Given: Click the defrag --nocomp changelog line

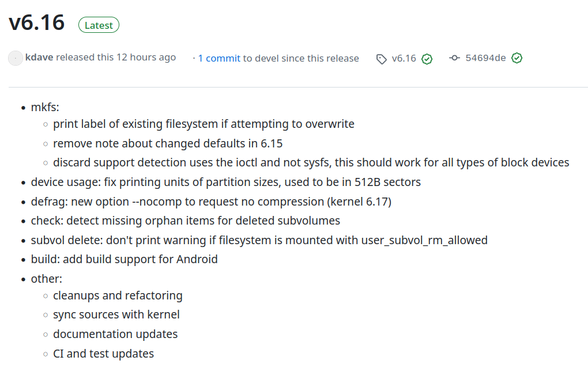Looking at the screenshot, I should [x=211, y=202].
